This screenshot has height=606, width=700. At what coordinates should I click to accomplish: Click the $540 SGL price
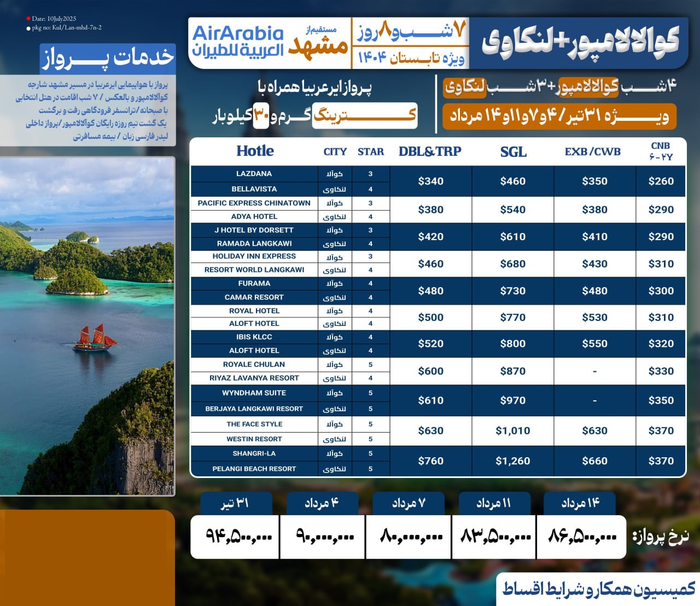point(513,210)
